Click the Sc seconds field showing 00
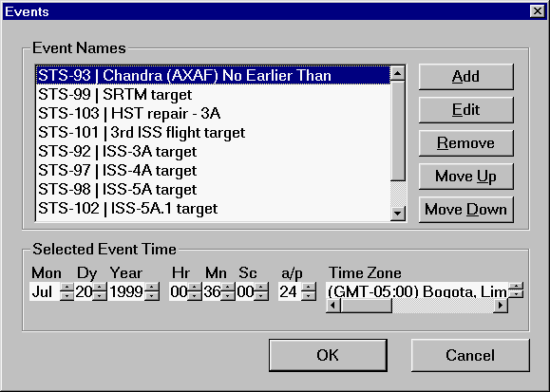Screen dimensions: 550x392 (245, 291)
